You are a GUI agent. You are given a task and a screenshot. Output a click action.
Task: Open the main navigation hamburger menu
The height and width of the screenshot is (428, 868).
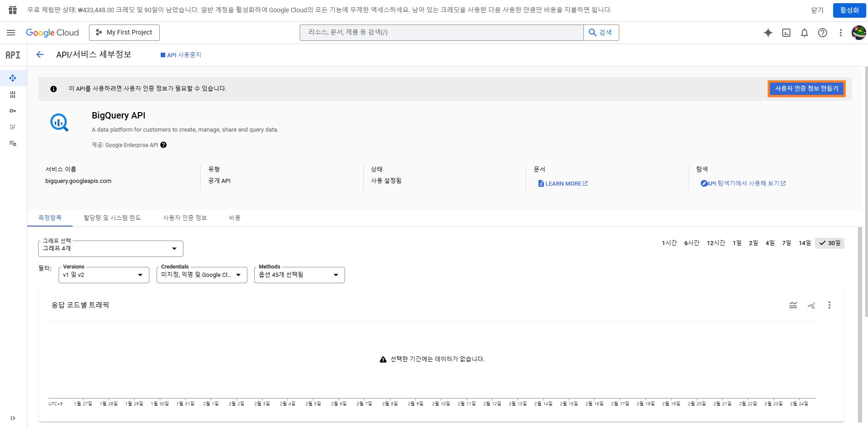point(11,33)
